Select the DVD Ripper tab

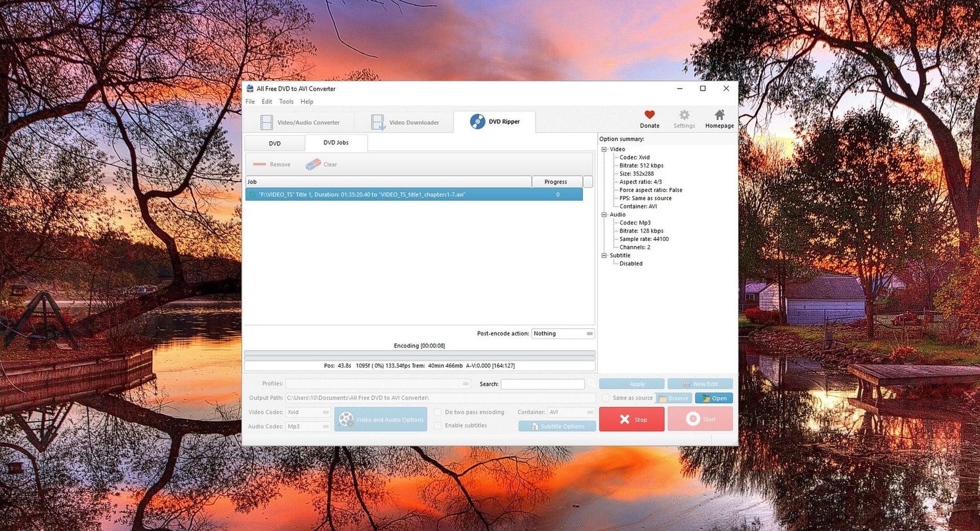(x=495, y=121)
